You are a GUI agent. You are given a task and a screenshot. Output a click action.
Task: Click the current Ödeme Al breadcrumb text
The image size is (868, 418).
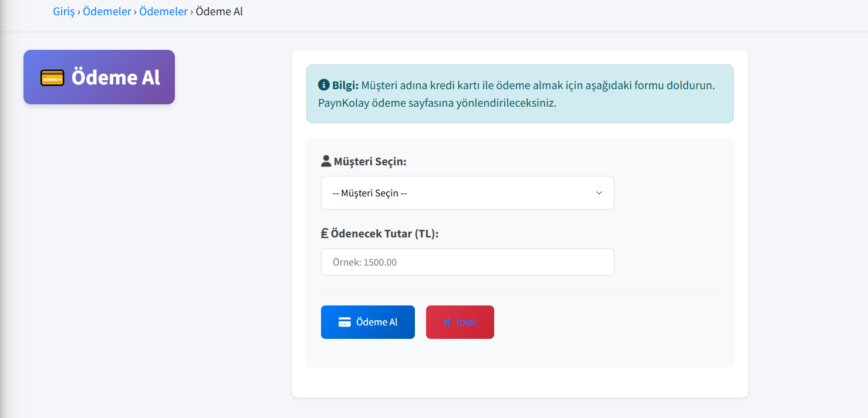[219, 12]
